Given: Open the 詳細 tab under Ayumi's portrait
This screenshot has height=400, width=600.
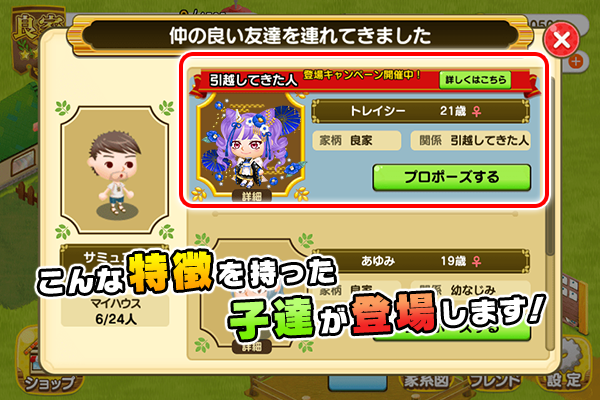Looking at the screenshot, I should tap(251, 347).
